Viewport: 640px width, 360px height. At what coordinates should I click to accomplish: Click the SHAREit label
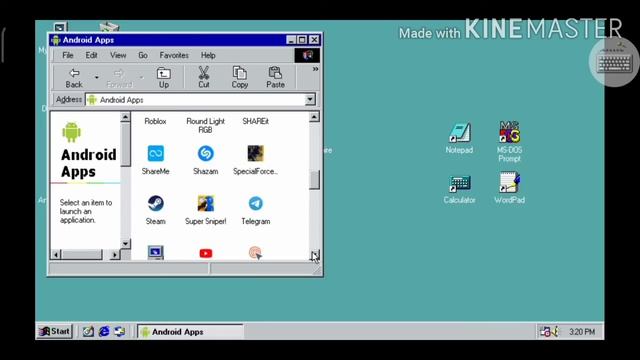pos(256,121)
